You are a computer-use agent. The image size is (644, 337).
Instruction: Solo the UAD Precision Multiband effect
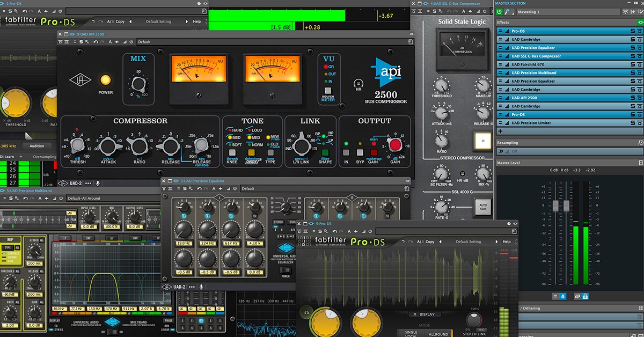point(632,73)
